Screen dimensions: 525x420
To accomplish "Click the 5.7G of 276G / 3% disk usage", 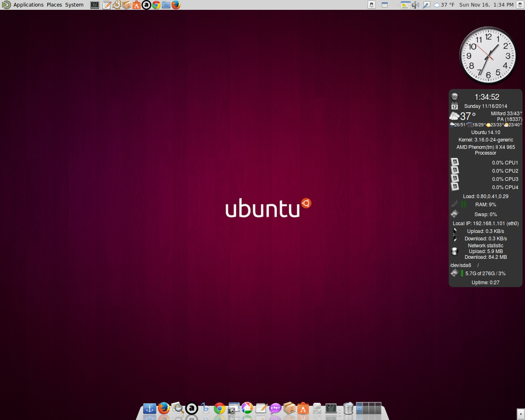I will tap(485, 274).
